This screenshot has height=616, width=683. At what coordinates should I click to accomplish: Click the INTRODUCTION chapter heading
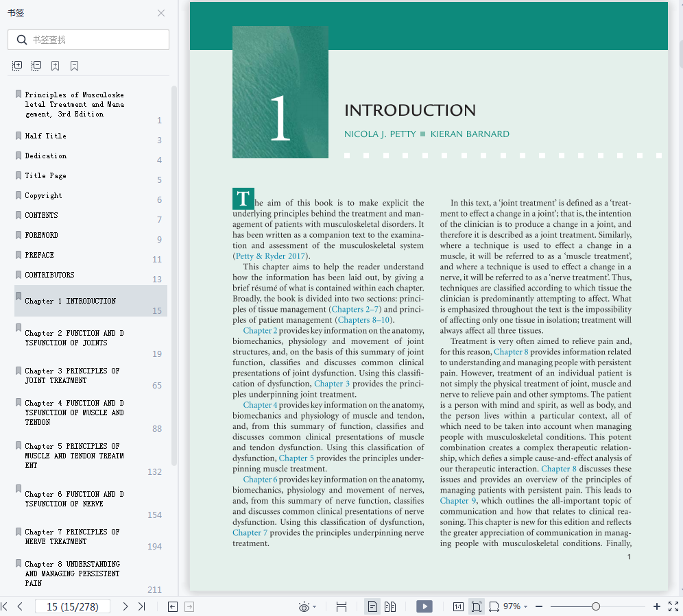[x=410, y=110]
